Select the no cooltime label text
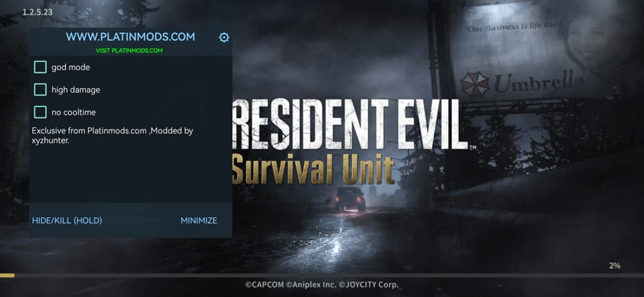 (74, 113)
